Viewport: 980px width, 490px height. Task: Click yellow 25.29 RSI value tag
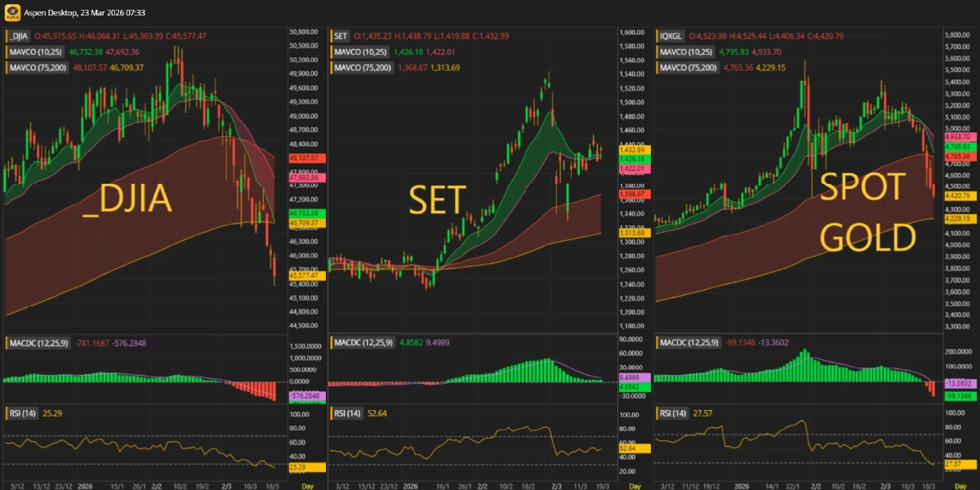click(307, 468)
